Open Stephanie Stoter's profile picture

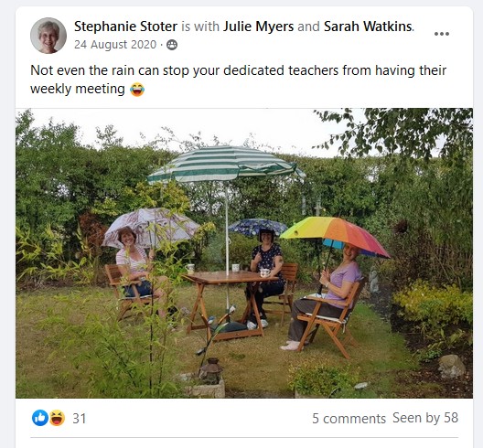coord(48,36)
